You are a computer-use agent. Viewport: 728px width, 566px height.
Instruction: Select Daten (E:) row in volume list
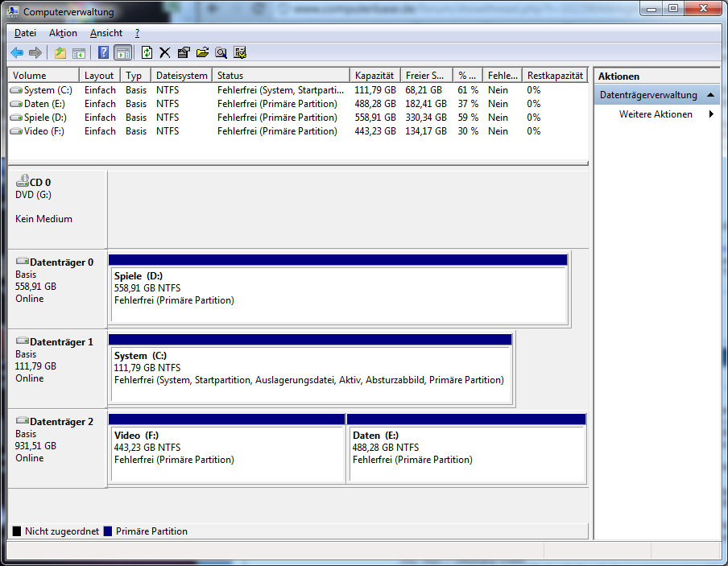pos(298,104)
